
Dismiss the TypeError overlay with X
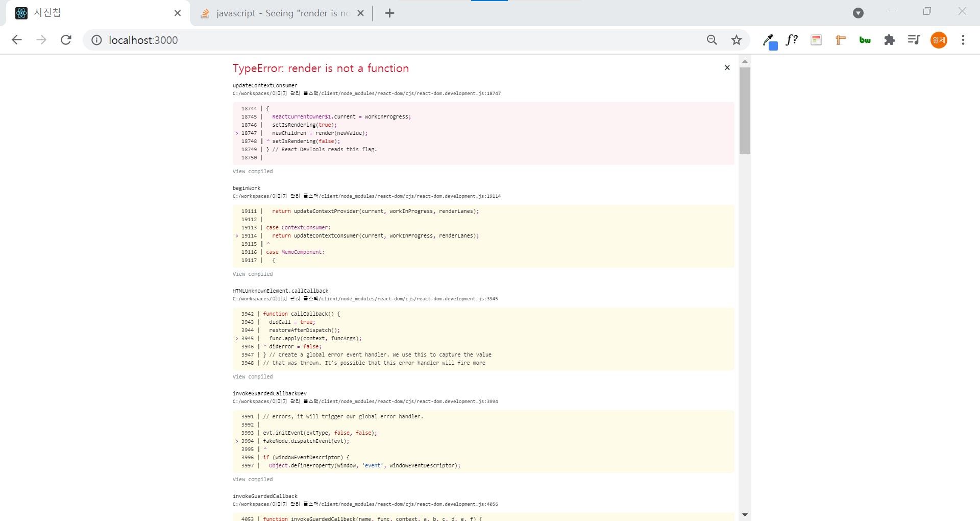tap(727, 68)
